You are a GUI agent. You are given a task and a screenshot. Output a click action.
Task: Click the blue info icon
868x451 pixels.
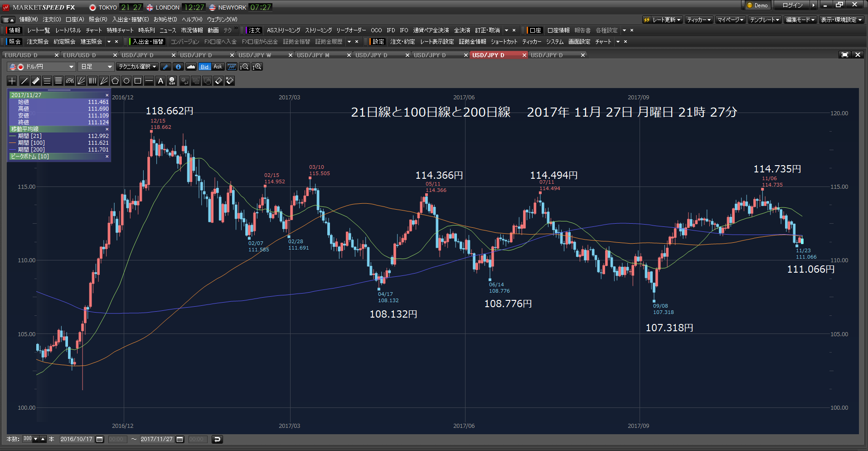pos(178,67)
